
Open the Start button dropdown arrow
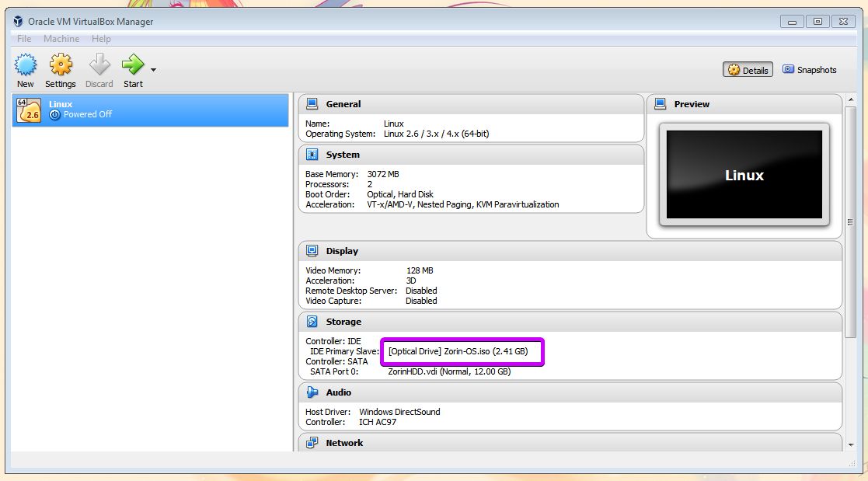153,70
